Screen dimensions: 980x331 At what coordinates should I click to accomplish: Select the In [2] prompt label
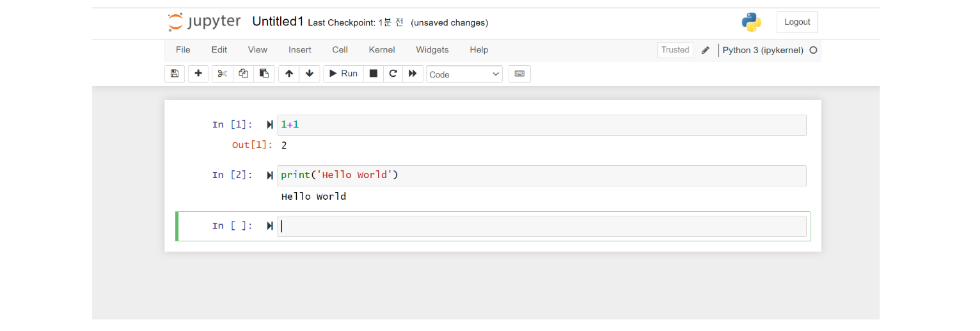232,175
